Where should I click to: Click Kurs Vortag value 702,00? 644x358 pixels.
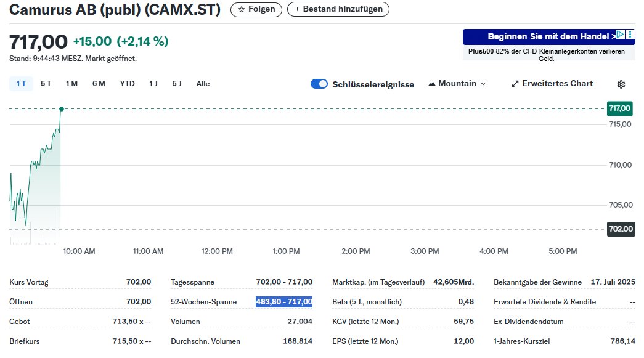(139, 282)
